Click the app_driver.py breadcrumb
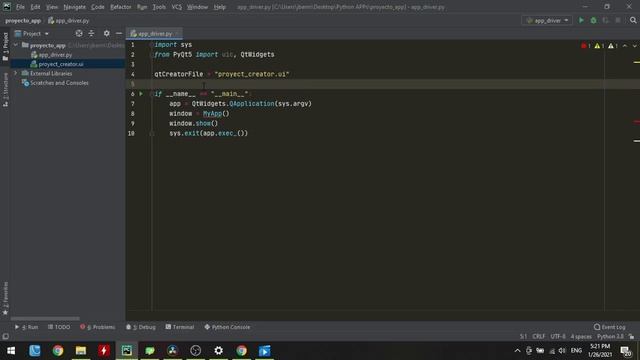The width and height of the screenshot is (640, 360). tap(69, 20)
